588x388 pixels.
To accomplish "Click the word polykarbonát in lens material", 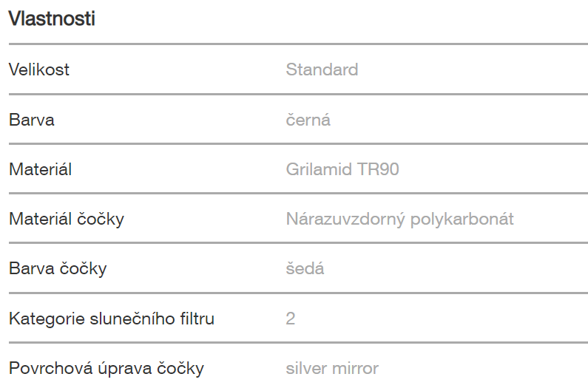I will [462, 219].
